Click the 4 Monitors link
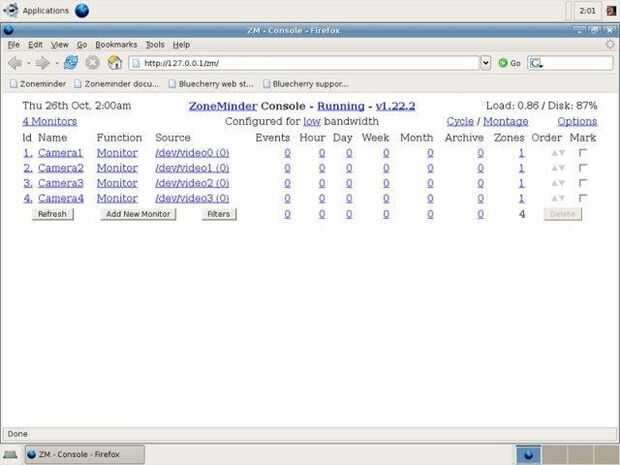620x465 pixels. (x=50, y=121)
